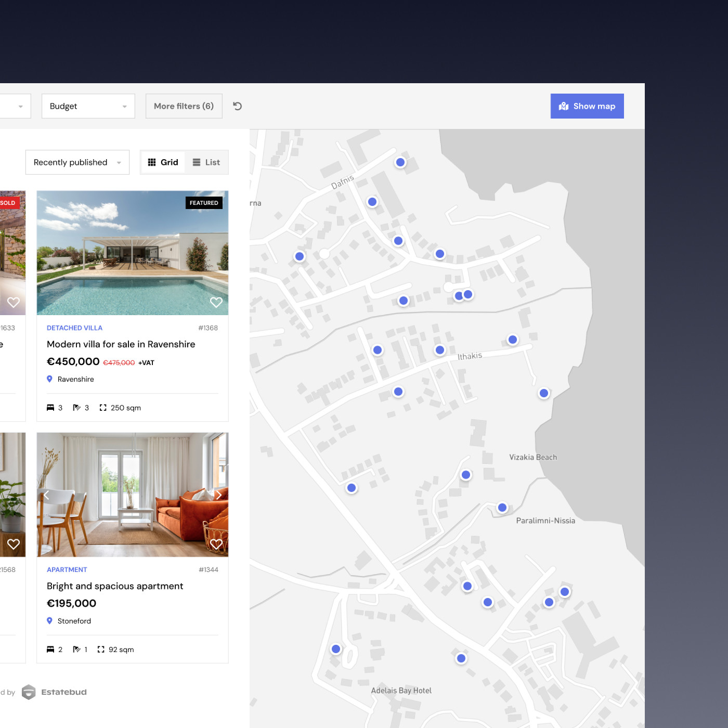Screen dimensions: 728x728
Task: Open Bright and spacious apartment listing
Action: 115,586
